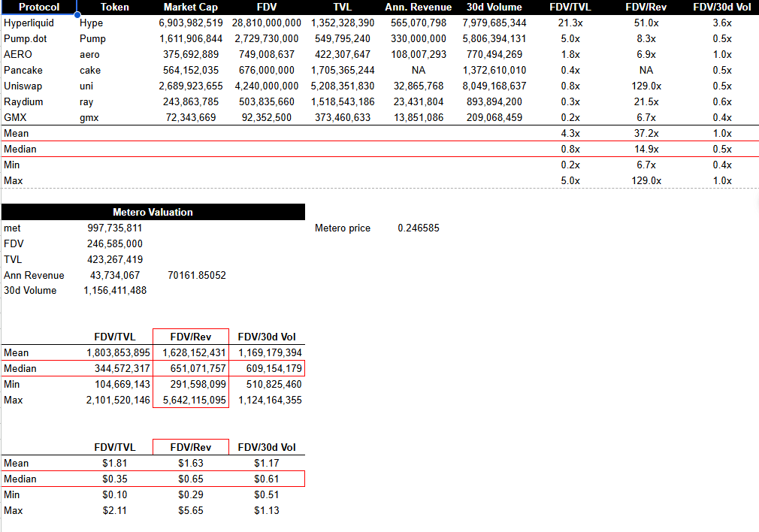Click the 70161.85052 cell
759x532 pixels.
[x=197, y=276]
